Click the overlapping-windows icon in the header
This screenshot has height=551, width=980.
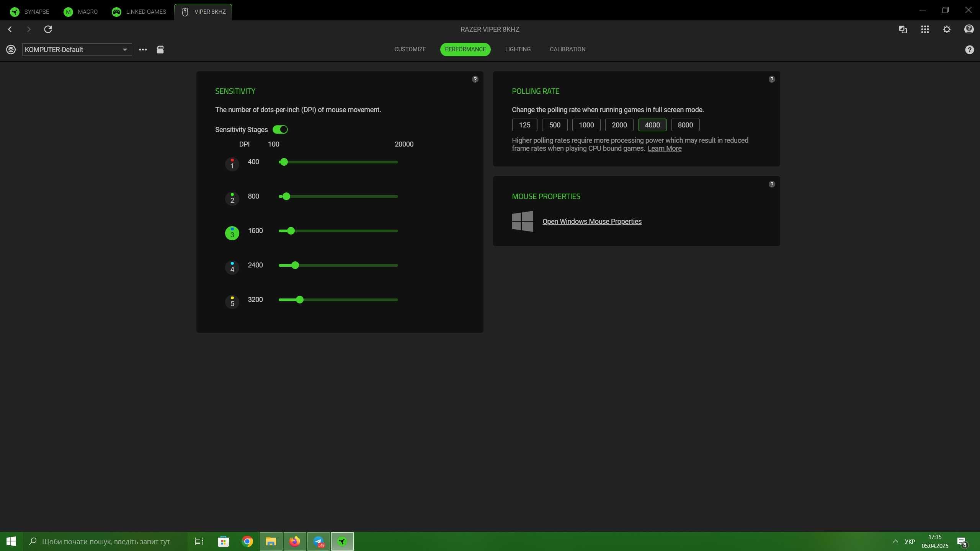pyautogui.click(x=903, y=29)
